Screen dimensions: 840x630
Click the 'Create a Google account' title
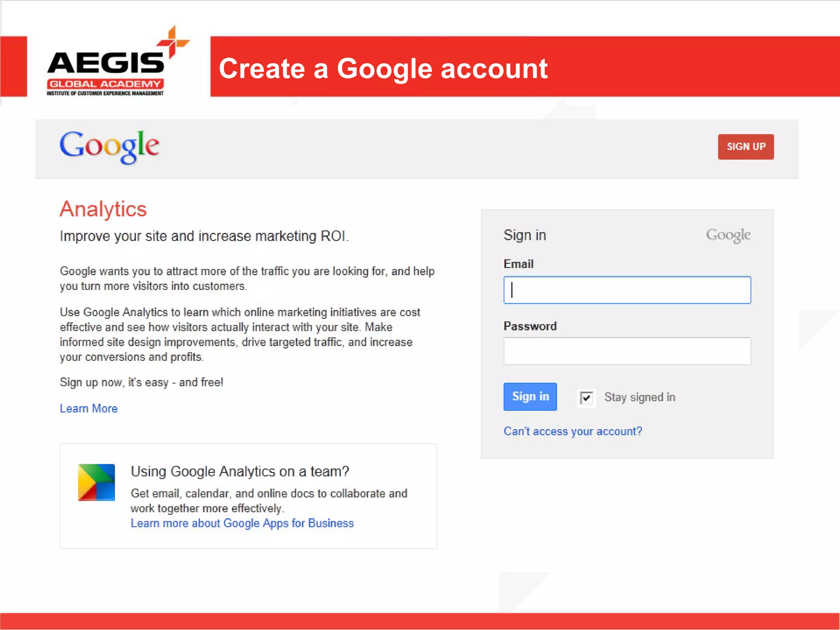pyautogui.click(x=383, y=68)
